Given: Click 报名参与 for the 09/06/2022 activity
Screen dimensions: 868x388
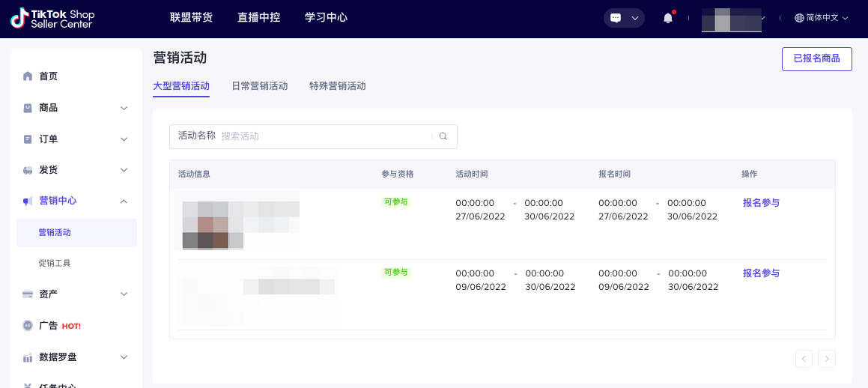Looking at the screenshot, I should 761,273.
